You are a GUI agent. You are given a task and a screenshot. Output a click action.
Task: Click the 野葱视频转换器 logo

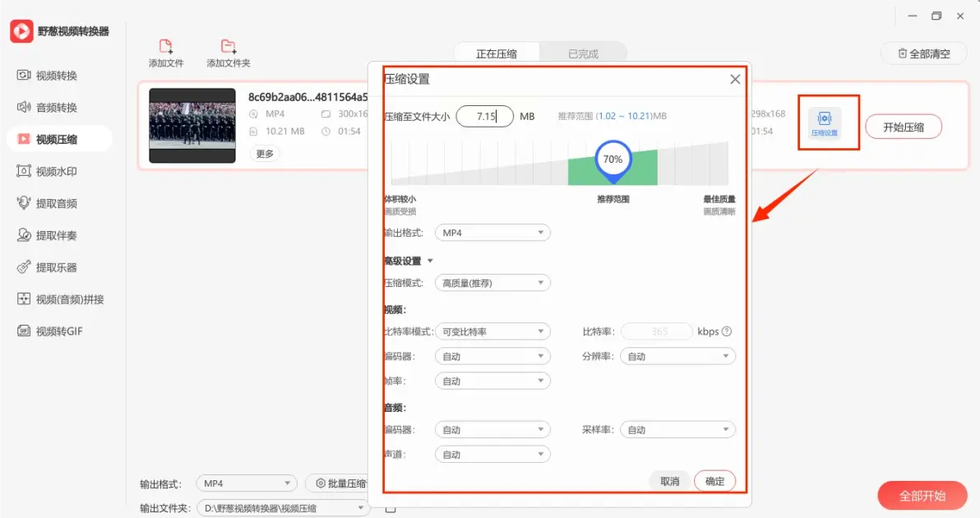coord(21,31)
